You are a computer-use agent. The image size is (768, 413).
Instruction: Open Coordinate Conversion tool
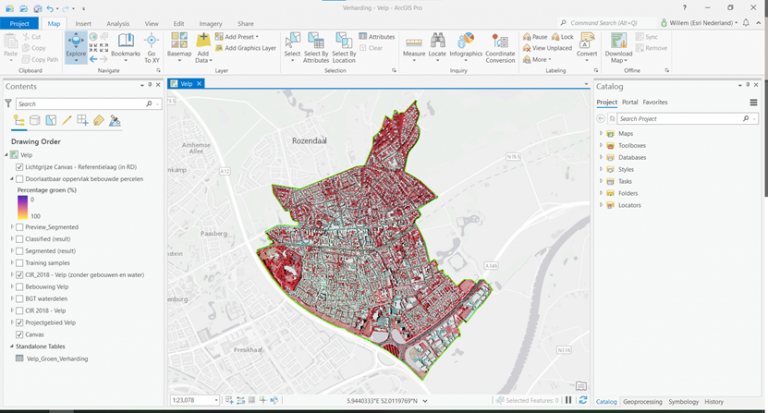499,44
